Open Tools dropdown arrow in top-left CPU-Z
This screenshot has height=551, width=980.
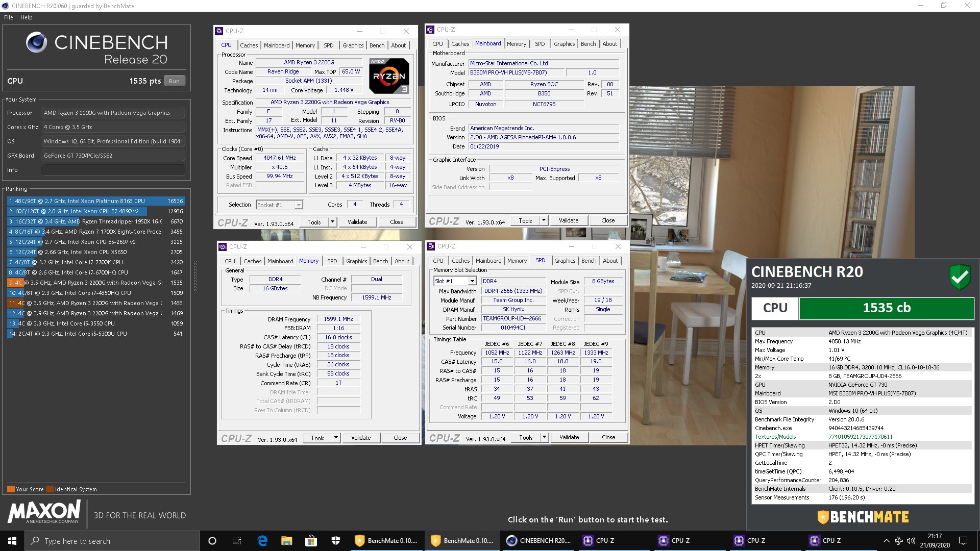coord(333,222)
